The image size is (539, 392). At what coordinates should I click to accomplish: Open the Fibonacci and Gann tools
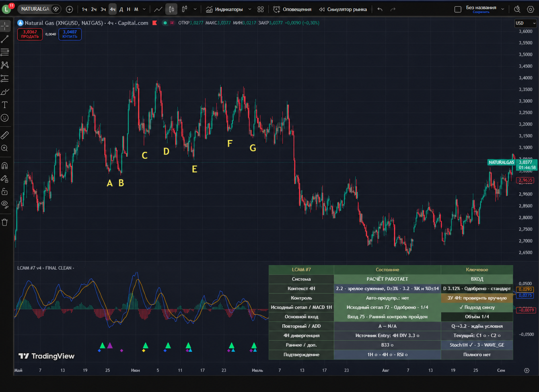(5, 52)
